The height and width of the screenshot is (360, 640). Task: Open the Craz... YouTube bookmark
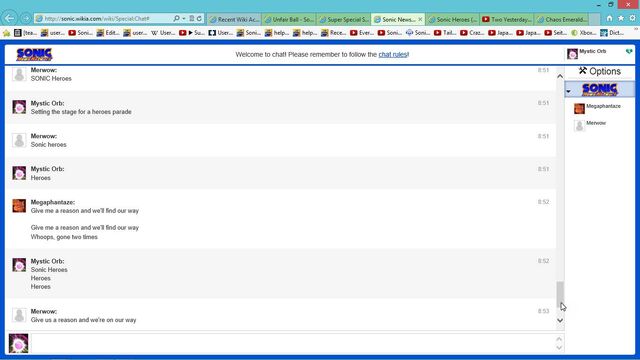click(x=472, y=33)
